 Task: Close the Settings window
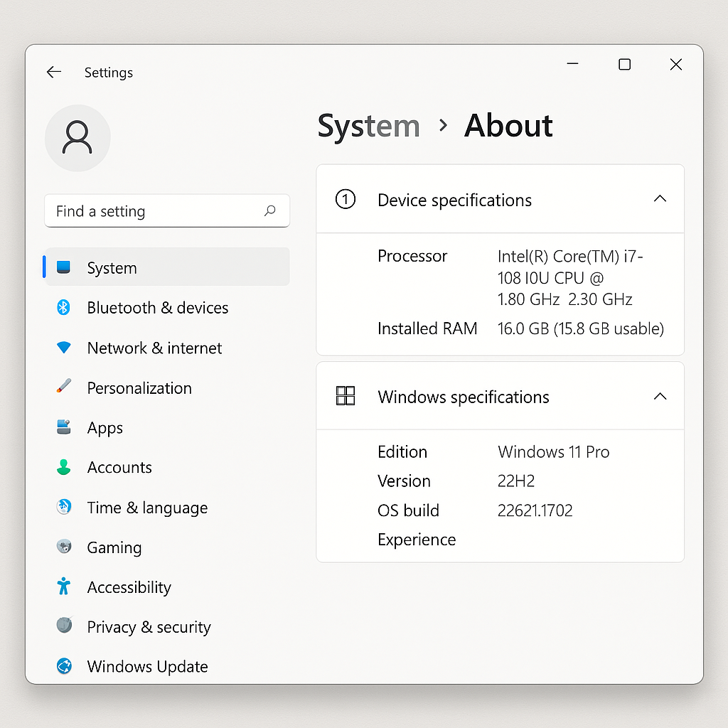coord(676,64)
